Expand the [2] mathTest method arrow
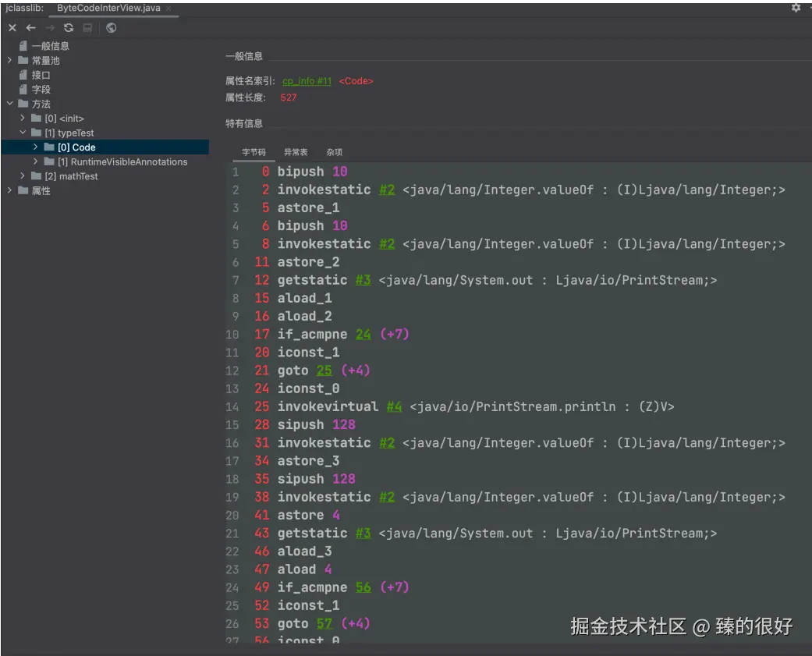This screenshot has width=812, height=656. click(x=23, y=176)
